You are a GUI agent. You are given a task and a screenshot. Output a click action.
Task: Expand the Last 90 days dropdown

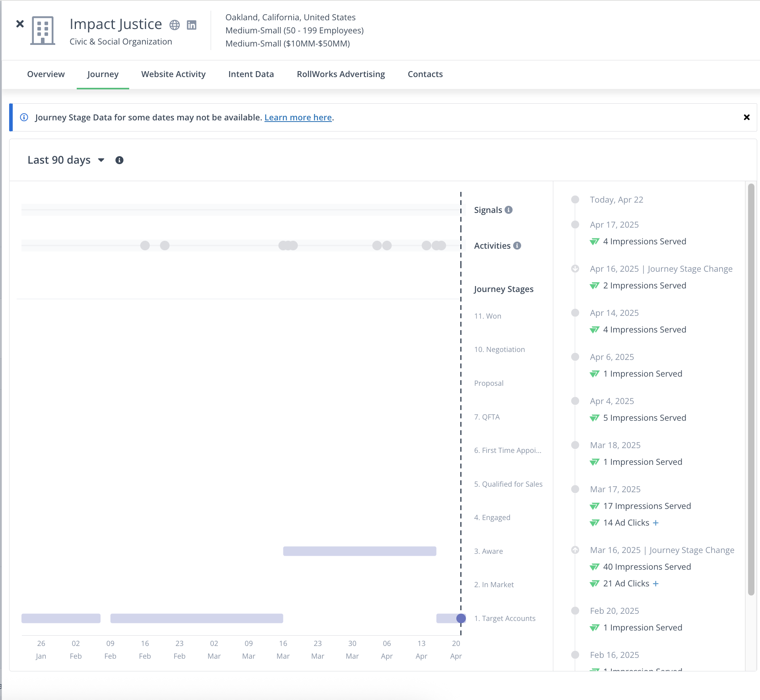pyautogui.click(x=66, y=160)
